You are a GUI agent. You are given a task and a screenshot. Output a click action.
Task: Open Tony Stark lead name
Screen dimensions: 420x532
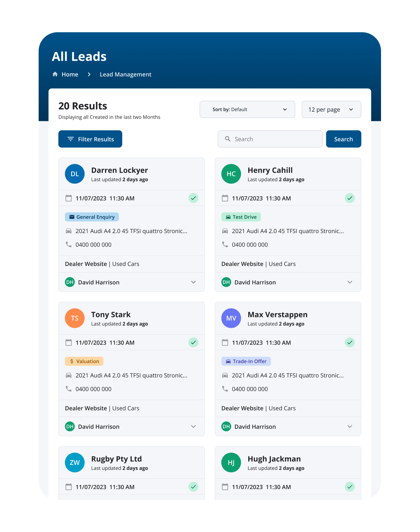111,315
